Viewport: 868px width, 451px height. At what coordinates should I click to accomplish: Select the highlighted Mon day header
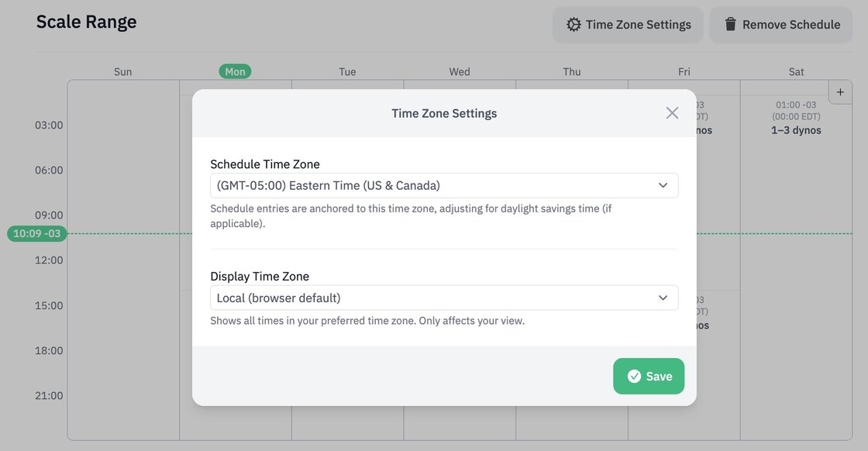[235, 72]
